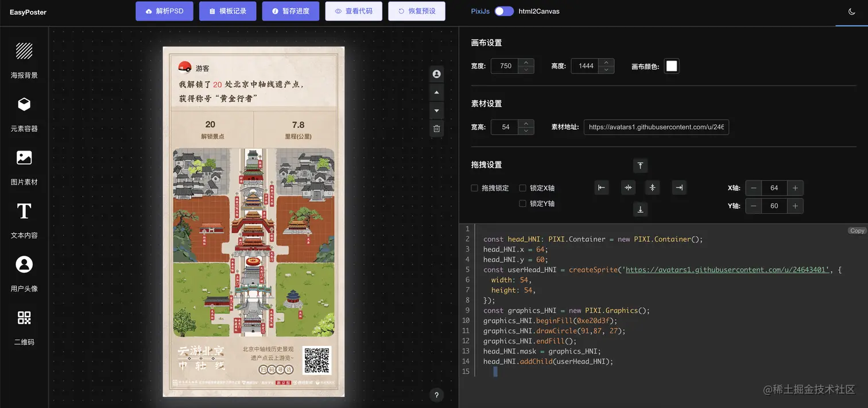
Task: Center element vertically
Action: click(x=652, y=187)
